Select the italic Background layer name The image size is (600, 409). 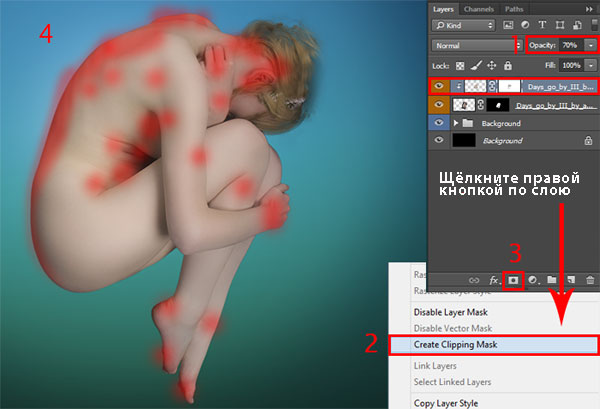tap(502, 141)
